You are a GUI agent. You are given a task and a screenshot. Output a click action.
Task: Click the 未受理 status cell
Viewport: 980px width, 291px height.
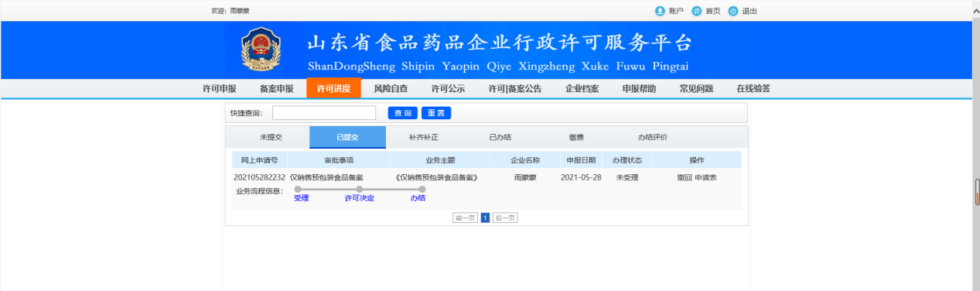(x=627, y=177)
